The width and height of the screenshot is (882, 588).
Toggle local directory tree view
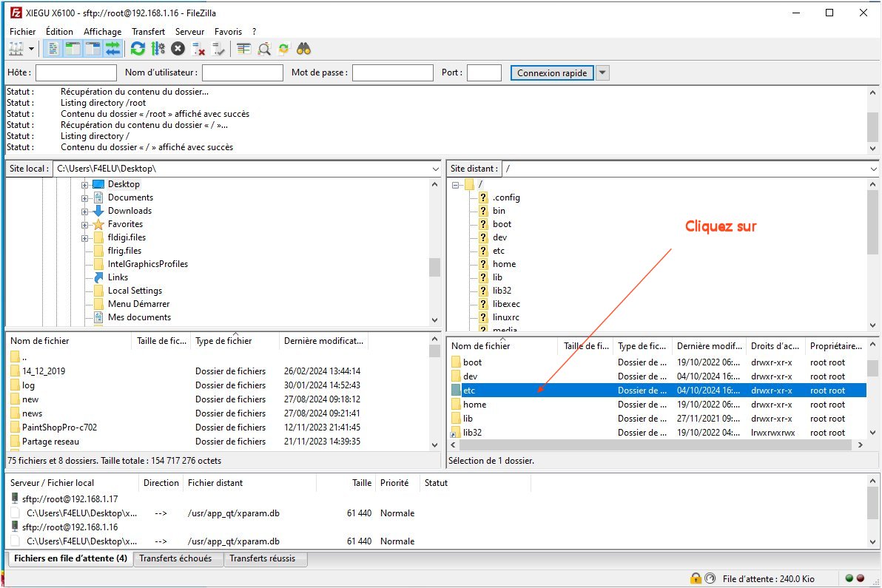(x=73, y=49)
